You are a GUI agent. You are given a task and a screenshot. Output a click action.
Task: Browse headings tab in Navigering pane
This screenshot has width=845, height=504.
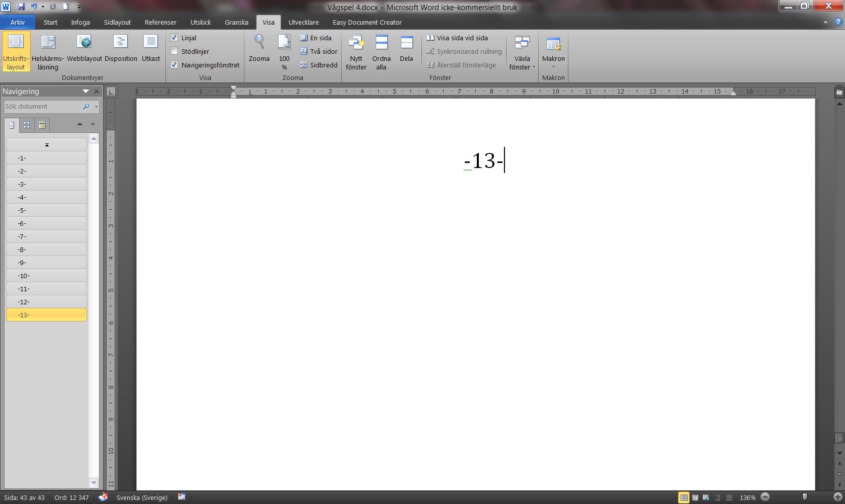pyautogui.click(x=12, y=125)
